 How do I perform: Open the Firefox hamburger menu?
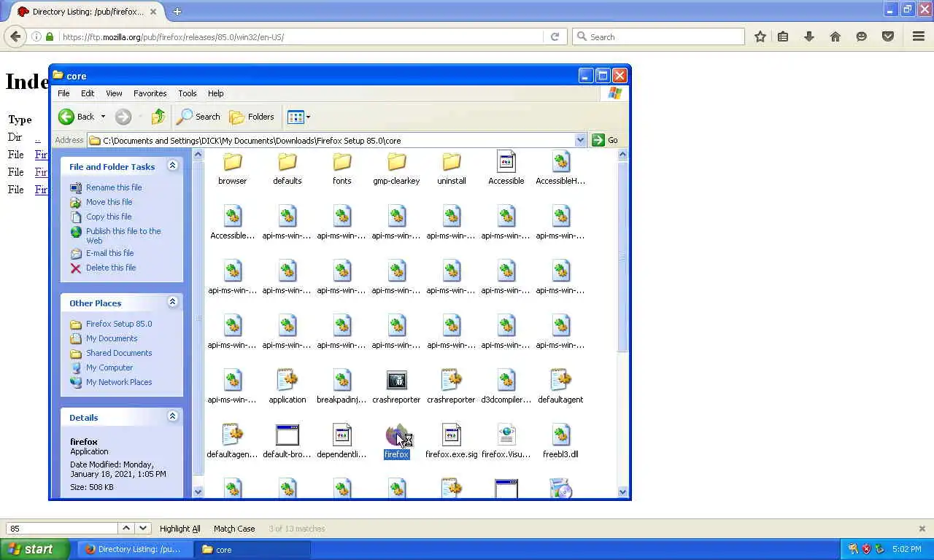click(918, 36)
